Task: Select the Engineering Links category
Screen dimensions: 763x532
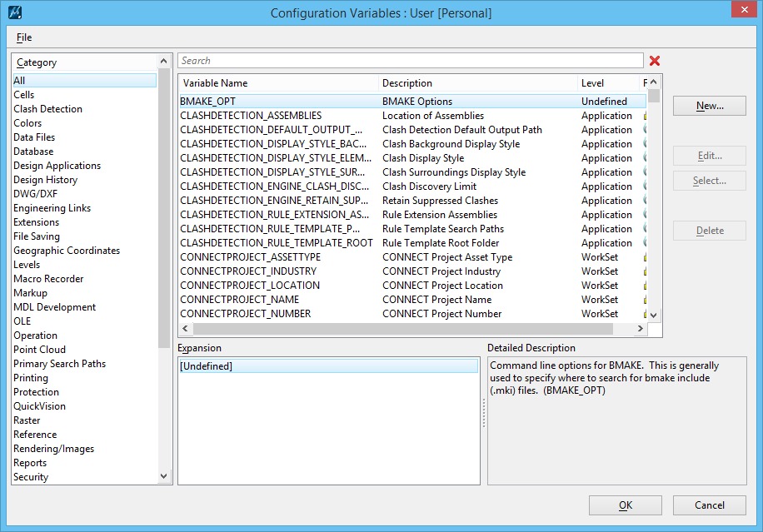Action: click(85, 207)
